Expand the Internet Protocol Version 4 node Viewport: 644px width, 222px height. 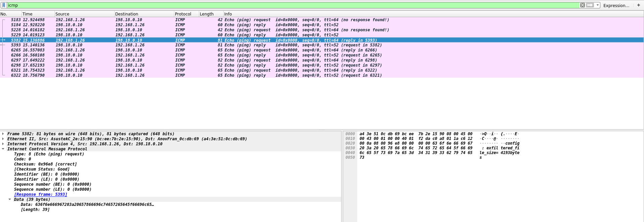pos(3,144)
